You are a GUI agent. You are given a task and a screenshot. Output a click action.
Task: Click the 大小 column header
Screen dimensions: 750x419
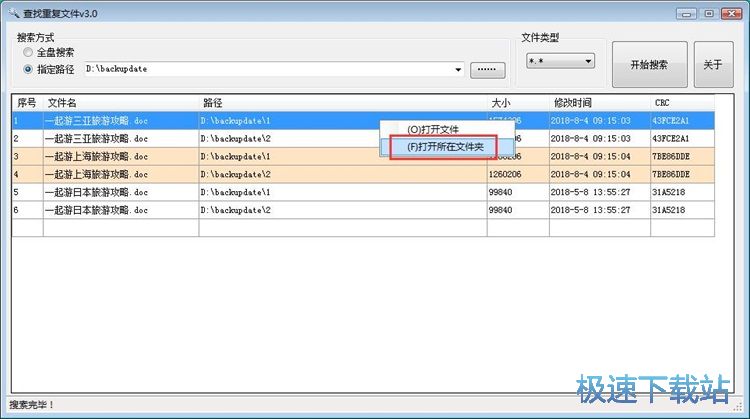coord(518,103)
